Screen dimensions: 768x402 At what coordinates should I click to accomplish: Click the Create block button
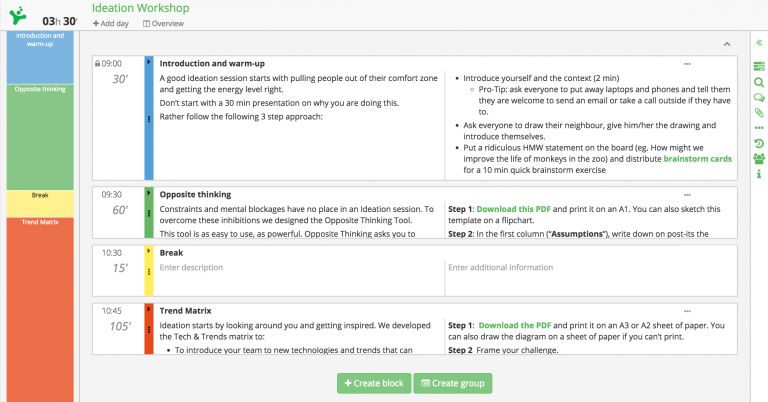point(374,383)
